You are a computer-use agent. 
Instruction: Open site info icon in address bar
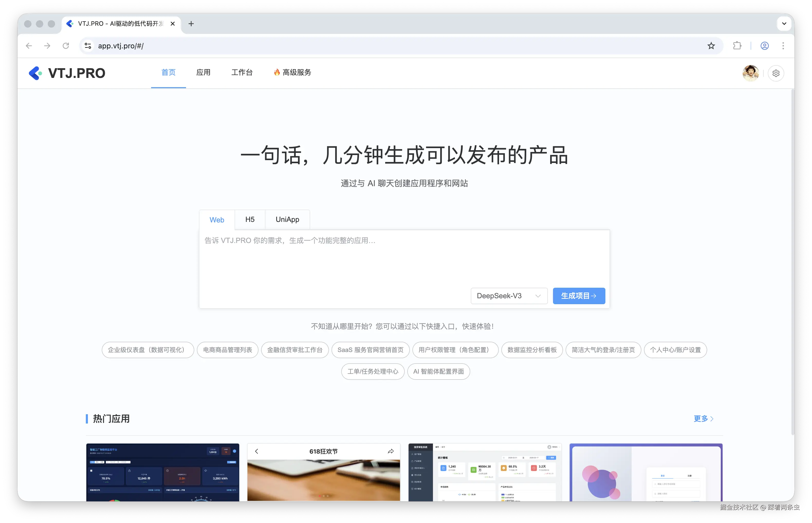88,46
